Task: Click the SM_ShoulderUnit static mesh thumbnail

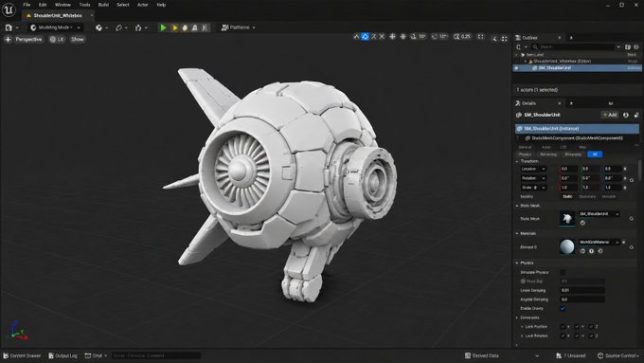Action: tap(566, 218)
